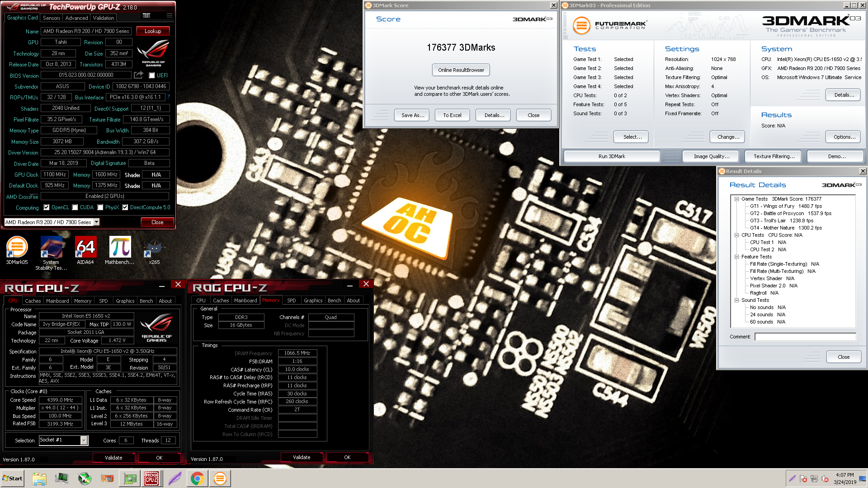
Task: Toggle the UEFI checkbox in GPU-Z
Action: click(x=152, y=75)
